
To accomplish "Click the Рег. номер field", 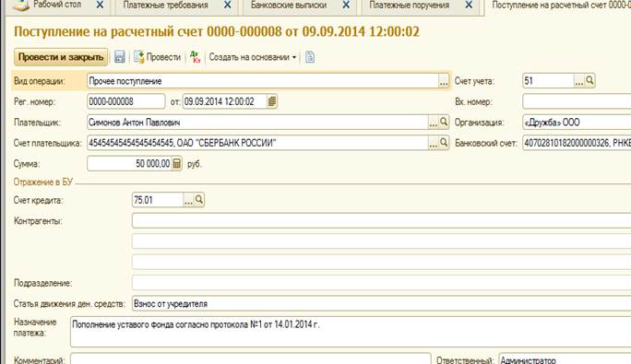I will pyautogui.click(x=126, y=101).
